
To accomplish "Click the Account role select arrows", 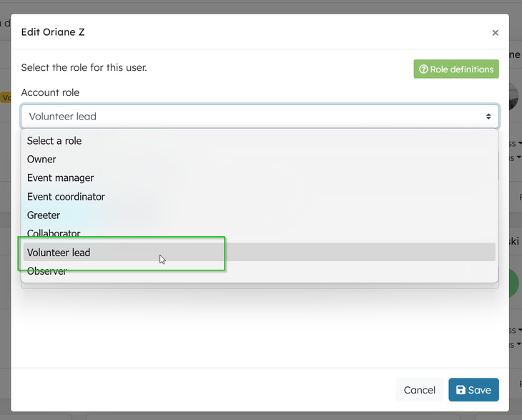I will (488, 117).
